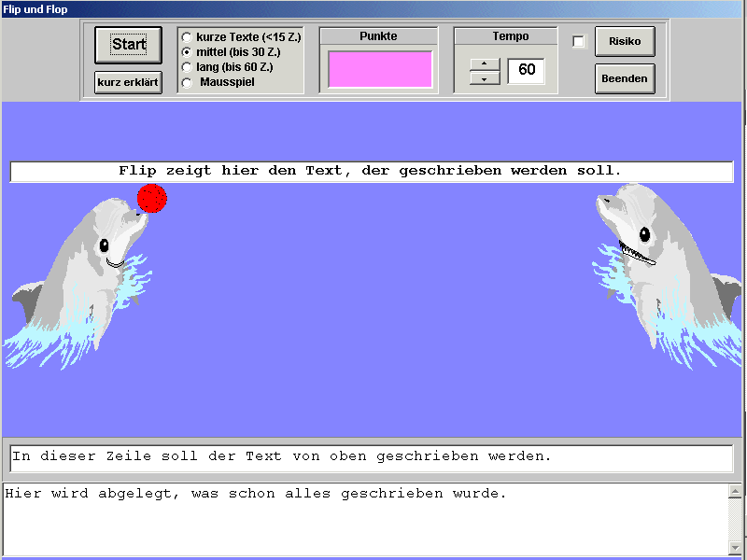
Task: Toggle the checkbox beside the Risiko button
Action: pyautogui.click(x=578, y=42)
